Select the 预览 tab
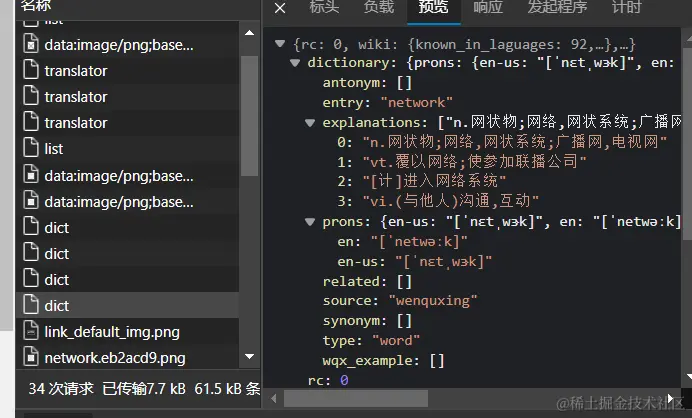 click(433, 7)
